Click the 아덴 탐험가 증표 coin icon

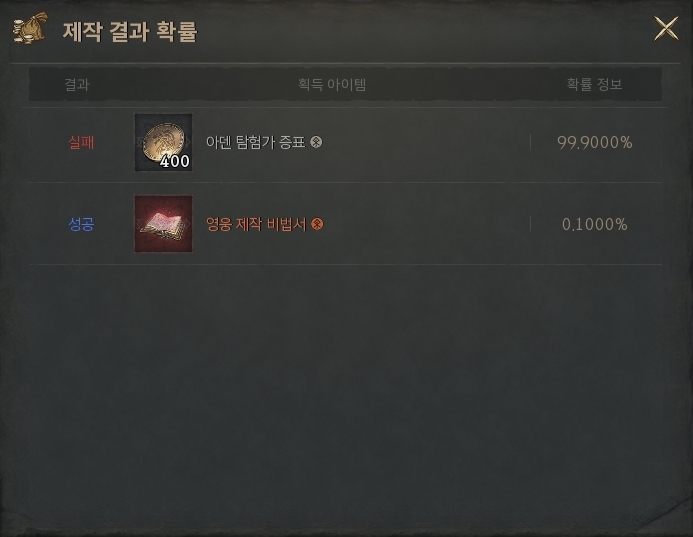[164, 142]
